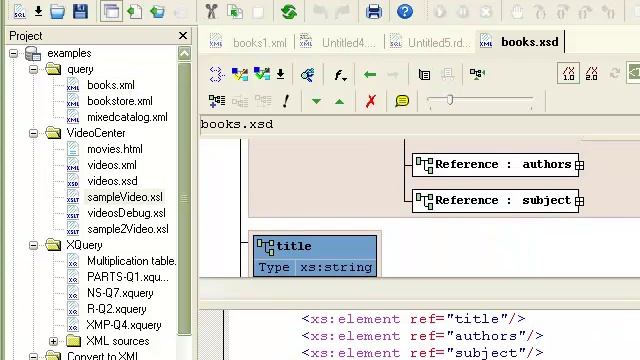640x360 pixels.
Task: Go back with the green left arrow
Action: click(x=370, y=74)
